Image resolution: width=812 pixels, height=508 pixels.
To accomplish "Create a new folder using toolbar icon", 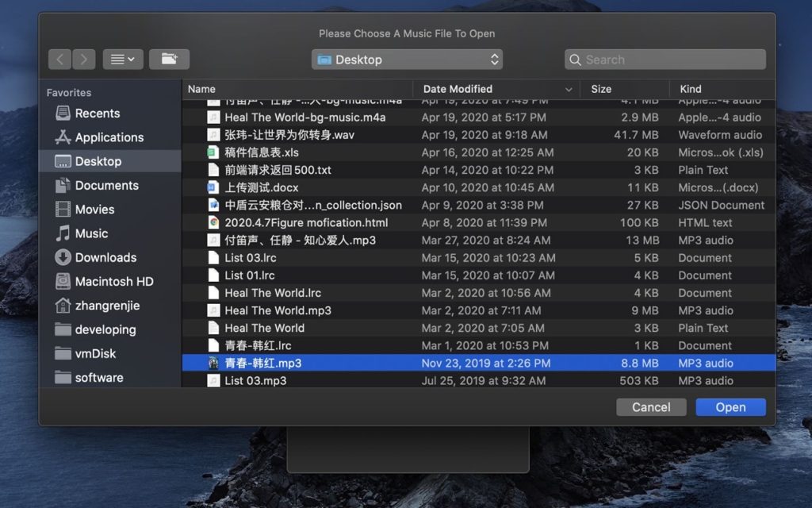I will [x=169, y=60].
